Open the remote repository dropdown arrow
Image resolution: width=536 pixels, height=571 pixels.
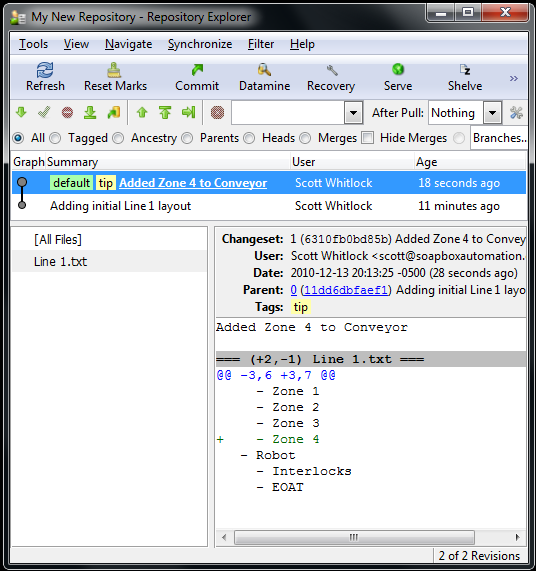[353, 113]
